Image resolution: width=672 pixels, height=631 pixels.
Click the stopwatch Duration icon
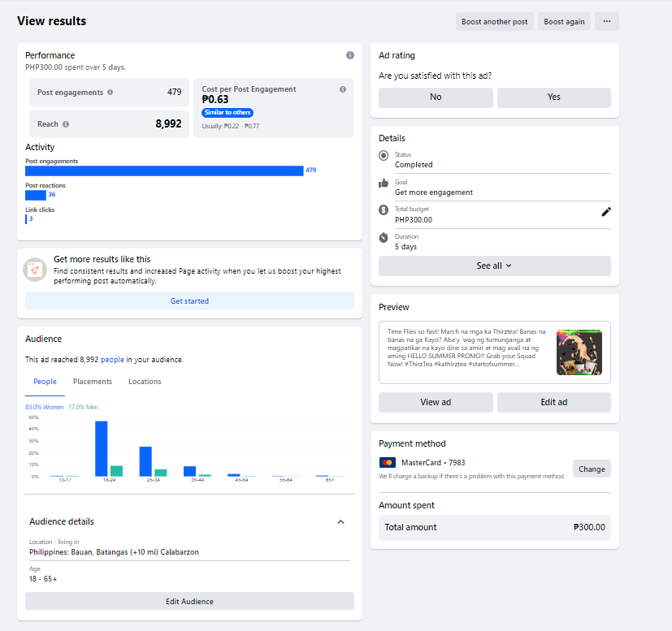pos(384,237)
